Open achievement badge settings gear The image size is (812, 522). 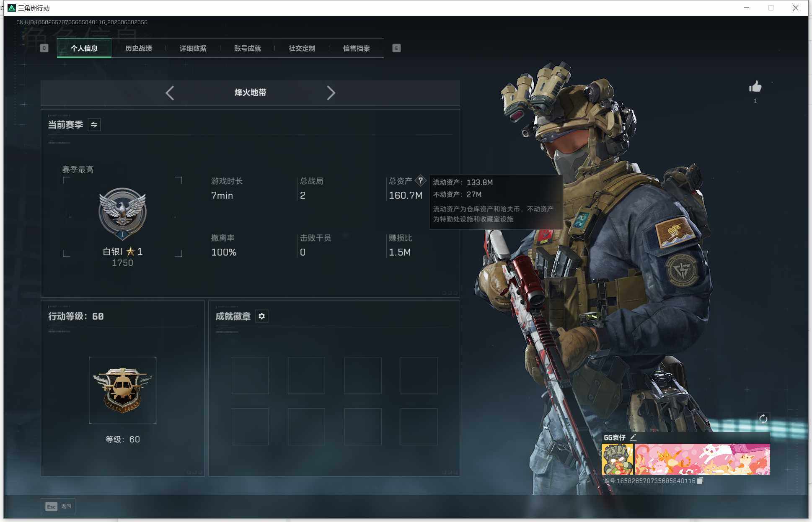point(262,316)
